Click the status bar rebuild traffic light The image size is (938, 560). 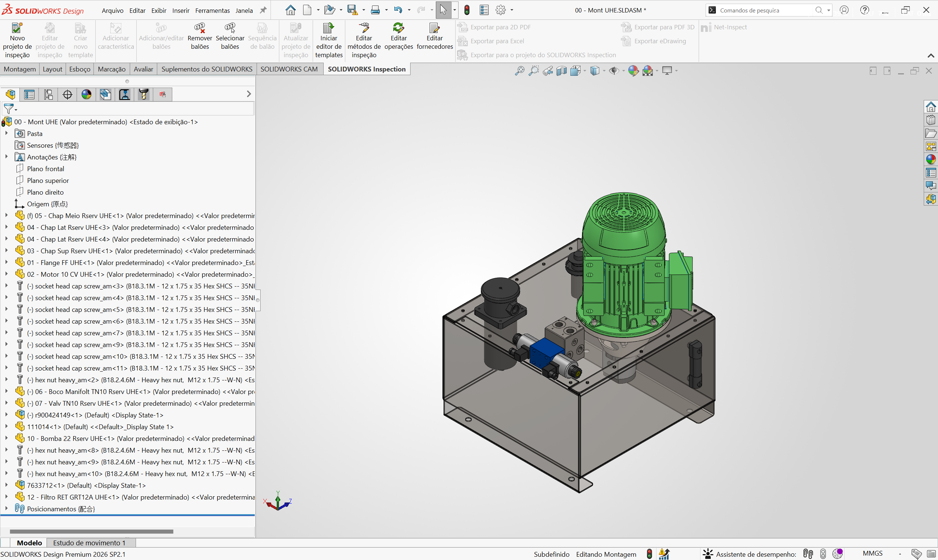coord(650,554)
